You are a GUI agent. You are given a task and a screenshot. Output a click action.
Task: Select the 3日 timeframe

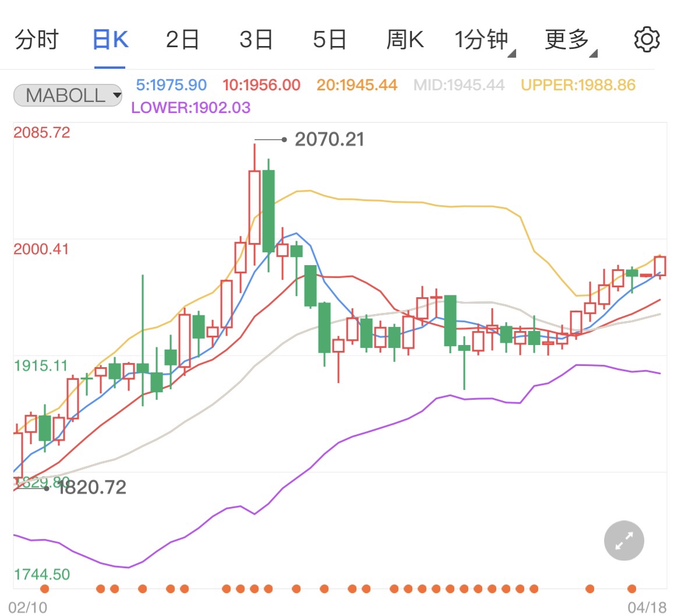(256, 40)
